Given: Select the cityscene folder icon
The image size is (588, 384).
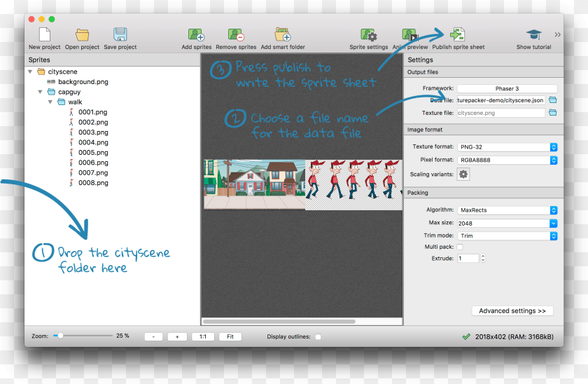Looking at the screenshot, I should pyautogui.click(x=41, y=71).
